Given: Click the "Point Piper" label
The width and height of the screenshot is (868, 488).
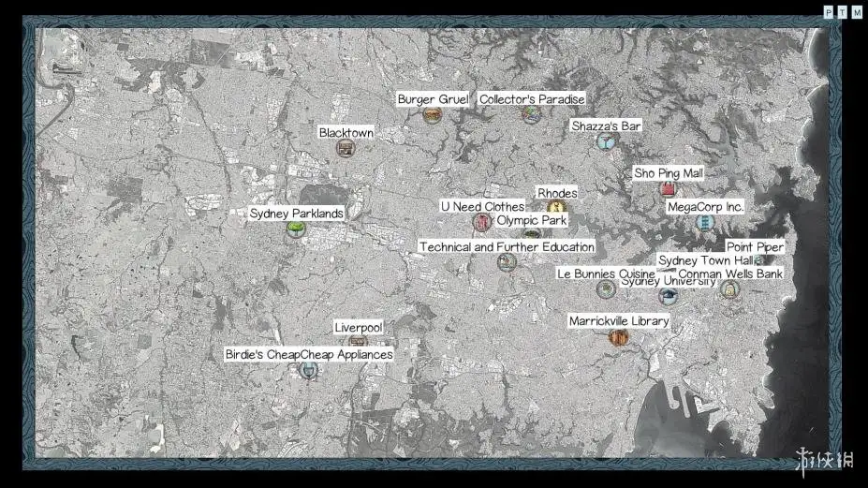Looking at the screenshot, I should 755,246.
